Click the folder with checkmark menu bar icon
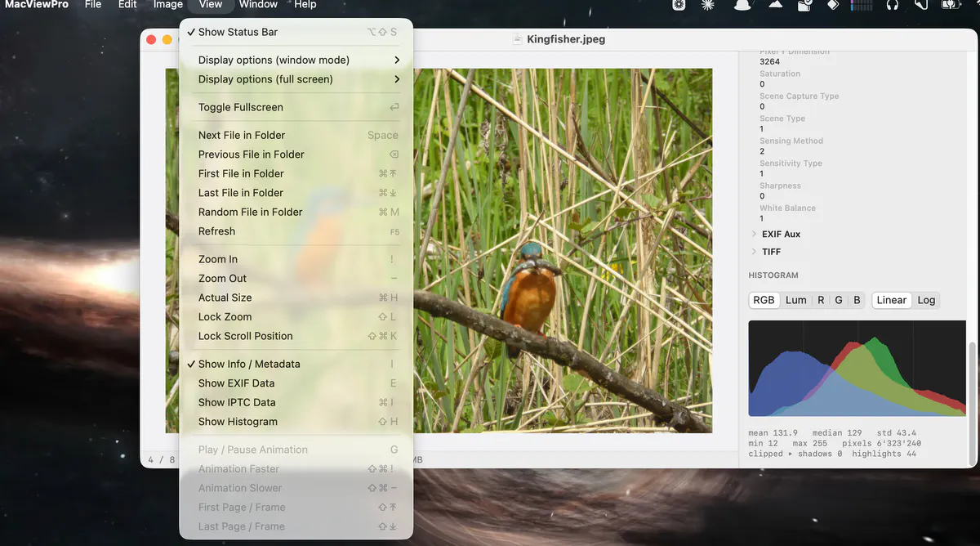The width and height of the screenshot is (980, 546). pyautogui.click(x=804, y=5)
